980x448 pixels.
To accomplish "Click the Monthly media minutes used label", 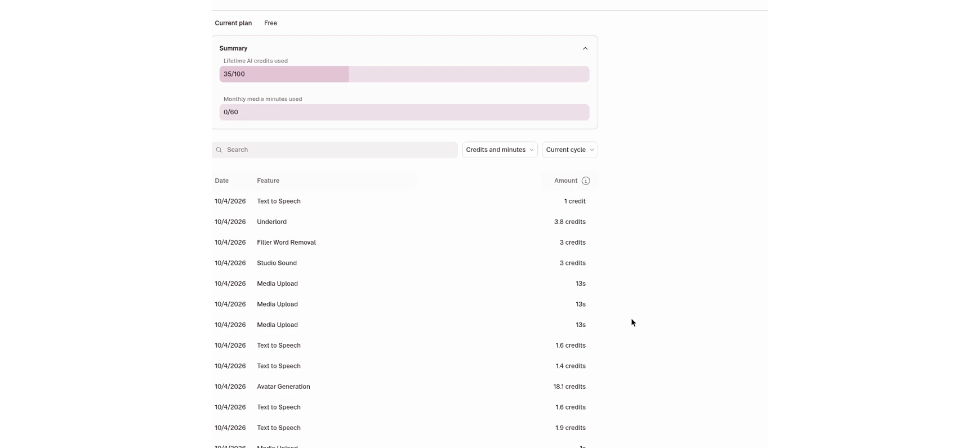I will point(263,99).
